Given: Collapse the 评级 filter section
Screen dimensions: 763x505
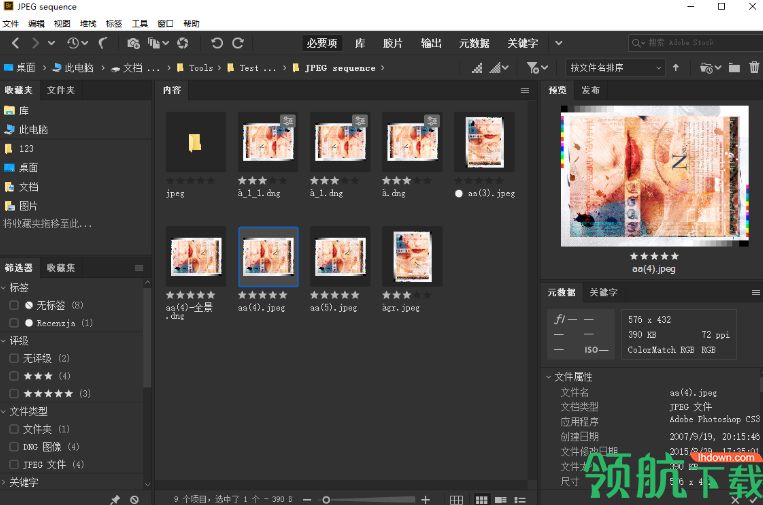Looking at the screenshot, I should click(4, 341).
